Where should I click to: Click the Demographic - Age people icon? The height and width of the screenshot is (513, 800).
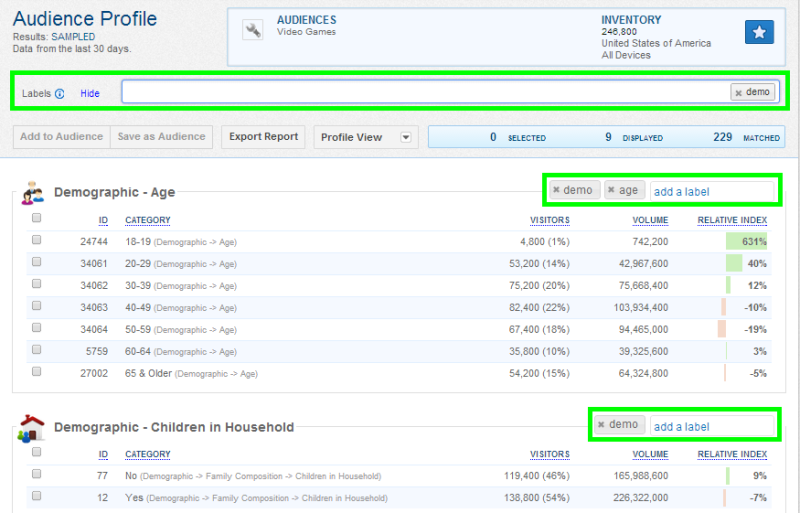tap(33, 193)
